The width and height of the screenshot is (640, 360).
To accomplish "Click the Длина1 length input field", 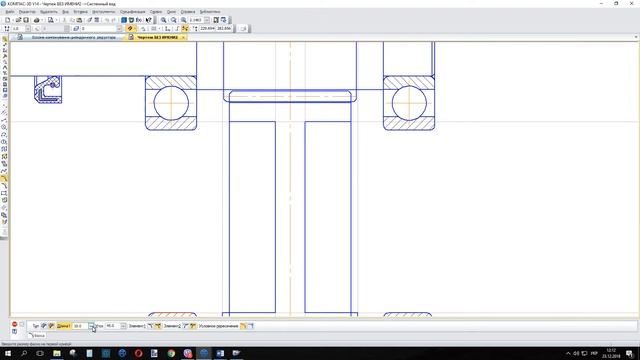I will pyautogui.click(x=80, y=326).
